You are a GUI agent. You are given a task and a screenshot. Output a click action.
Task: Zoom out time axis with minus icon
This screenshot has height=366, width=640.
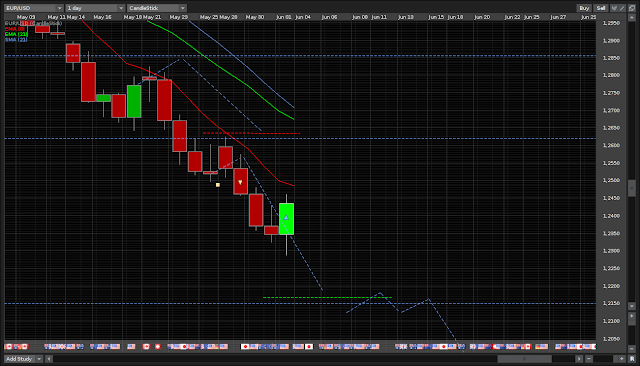click(x=589, y=359)
